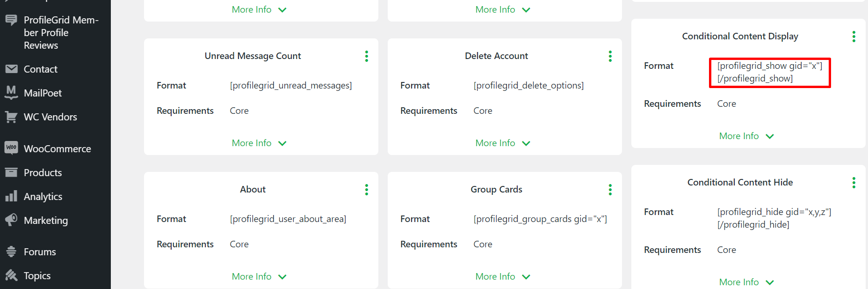Click the Contact envelope icon
Viewport: 868px width, 289px height.
11,69
